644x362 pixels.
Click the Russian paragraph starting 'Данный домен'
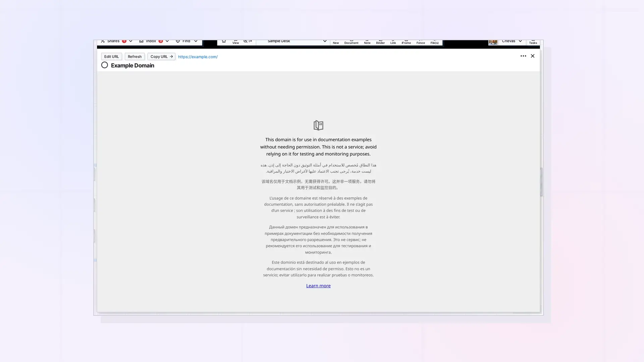(x=318, y=240)
